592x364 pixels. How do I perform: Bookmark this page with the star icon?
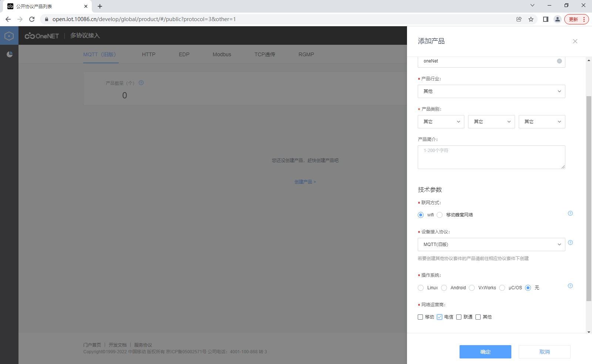point(531,19)
